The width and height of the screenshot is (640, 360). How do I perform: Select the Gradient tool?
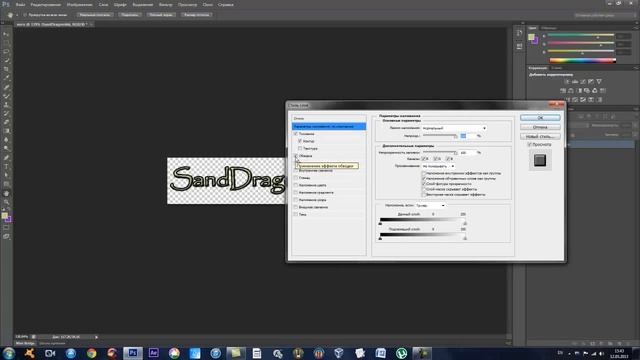pos(6,131)
